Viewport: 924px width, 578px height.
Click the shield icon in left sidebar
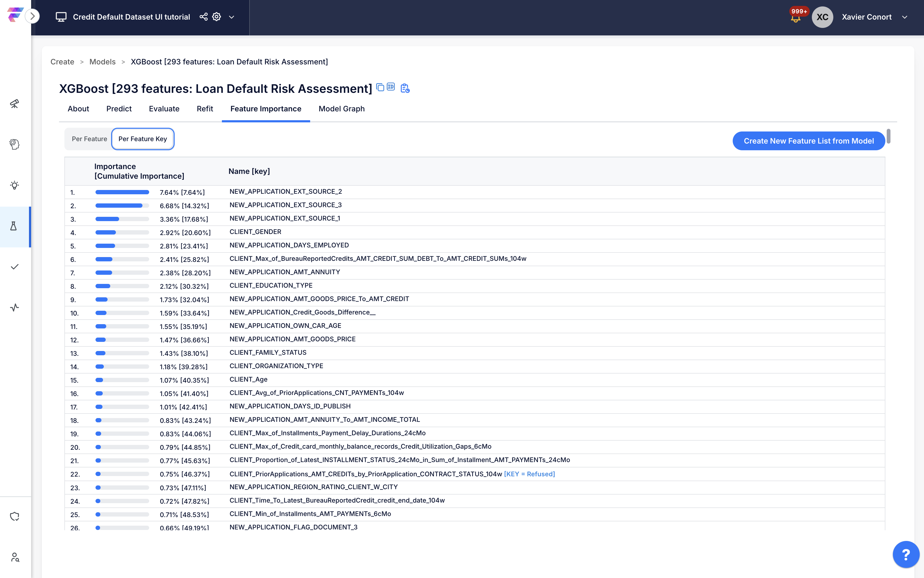14,517
